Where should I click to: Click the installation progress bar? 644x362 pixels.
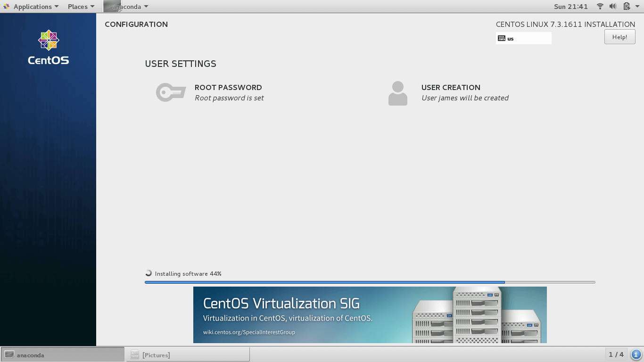tap(370, 282)
